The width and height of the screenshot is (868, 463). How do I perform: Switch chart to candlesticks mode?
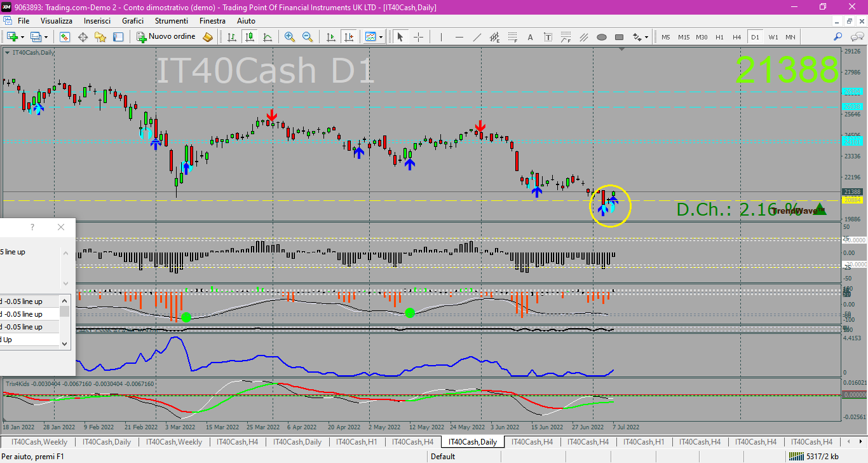coord(250,37)
